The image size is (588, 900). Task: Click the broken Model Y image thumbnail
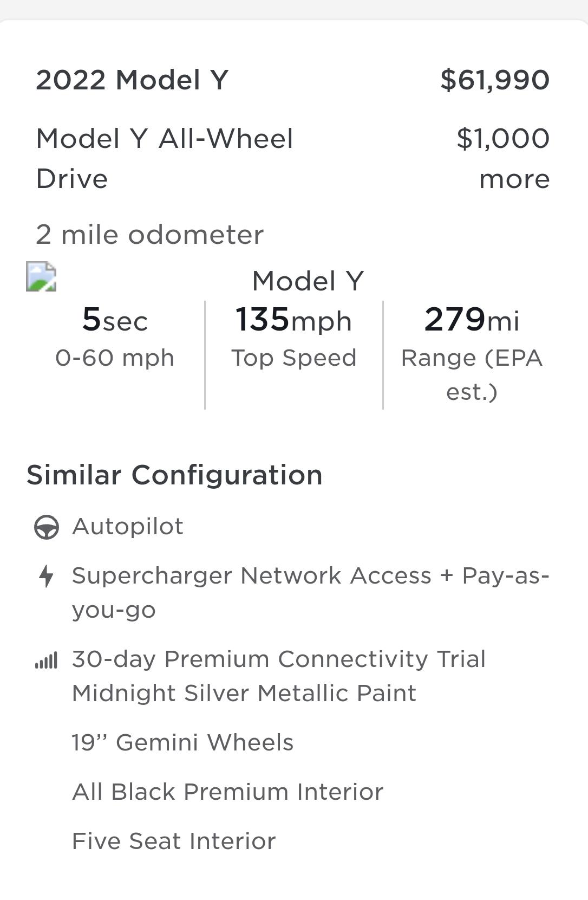click(41, 277)
